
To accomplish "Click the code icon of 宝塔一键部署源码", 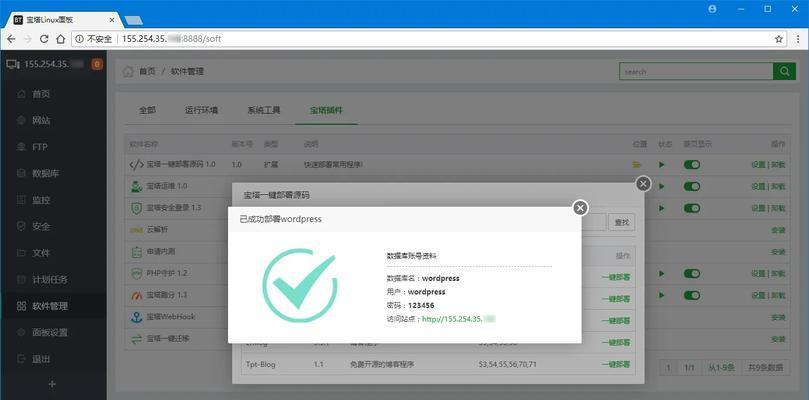I will point(136,165).
